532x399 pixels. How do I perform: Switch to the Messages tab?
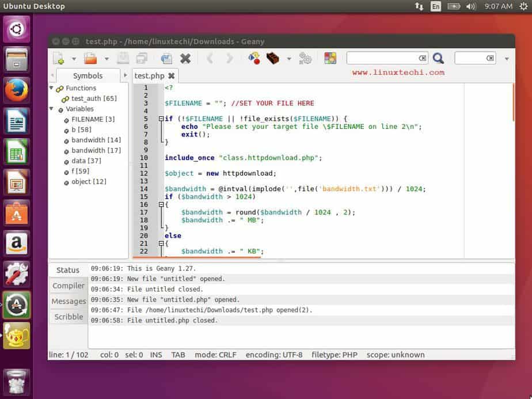click(69, 301)
